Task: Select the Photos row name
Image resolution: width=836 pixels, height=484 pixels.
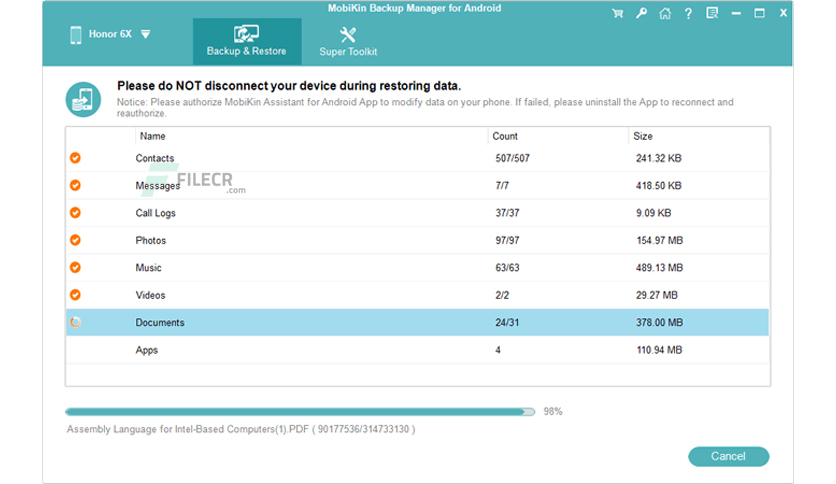Action: [150, 240]
